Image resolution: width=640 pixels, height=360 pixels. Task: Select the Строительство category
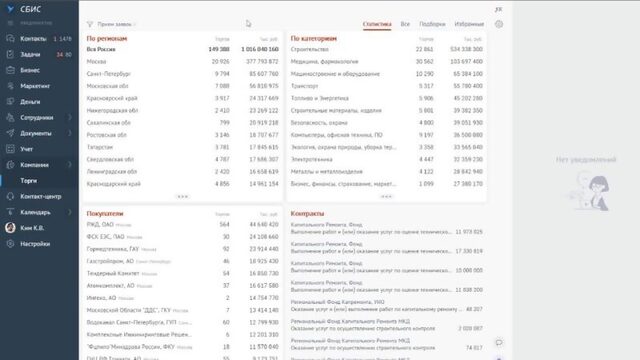coord(387,49)
